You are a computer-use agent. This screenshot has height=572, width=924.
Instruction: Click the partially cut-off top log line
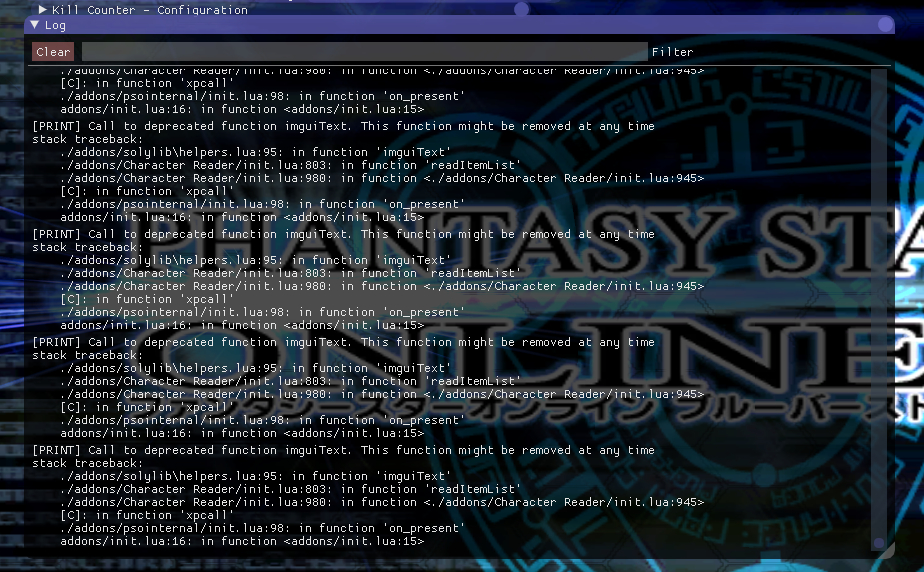click(x=380, y=71)
